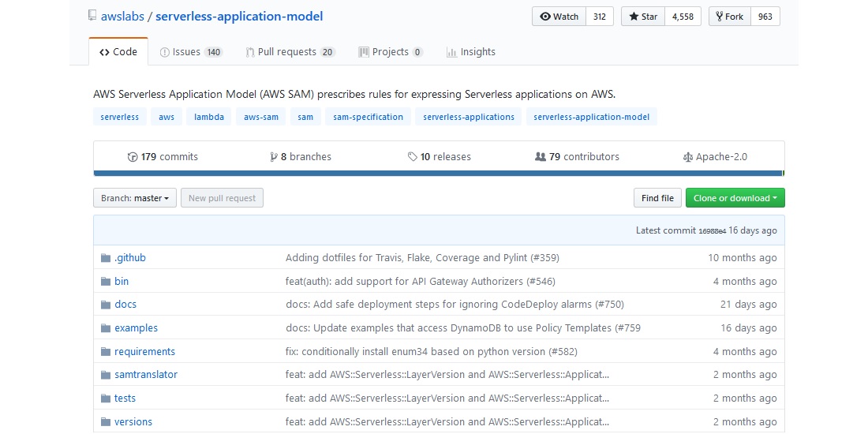The width and height of the screenshot is (868, 434).
Task: Click the branches fork icon
Action: 274,157
